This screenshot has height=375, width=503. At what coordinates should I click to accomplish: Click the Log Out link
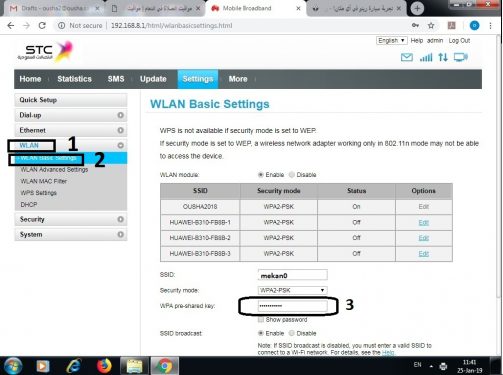click(x=459, y=41)
